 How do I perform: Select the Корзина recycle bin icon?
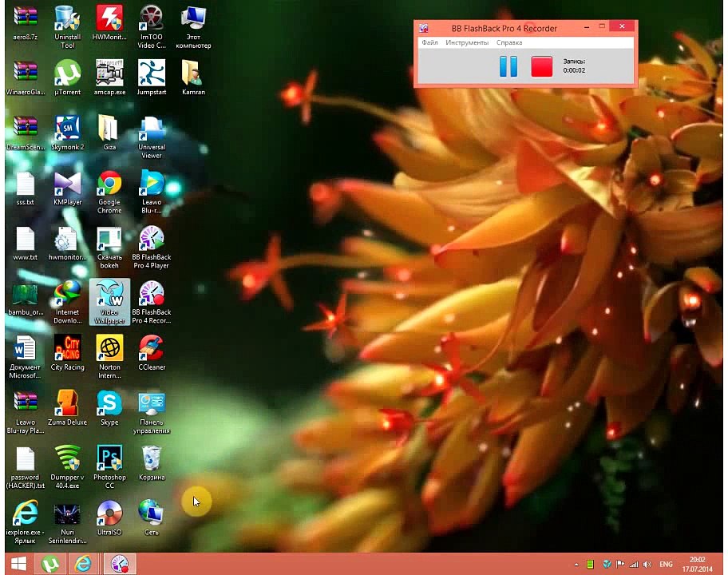[152, 459]
